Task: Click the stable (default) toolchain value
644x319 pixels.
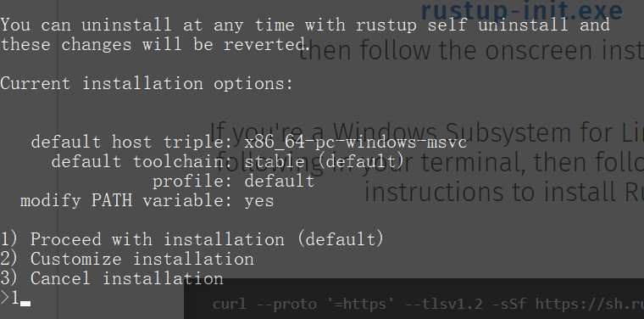Action: tap(325, 161)
